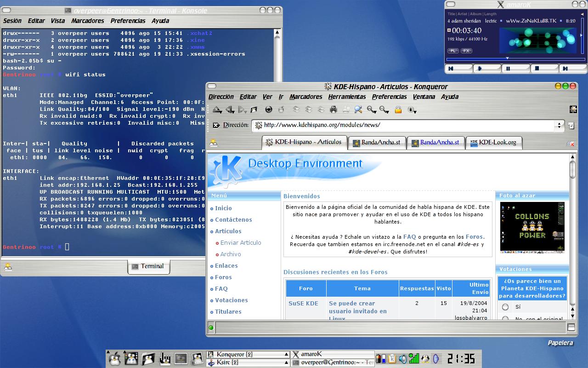Click the padlock security icon in Konqueror
Screen dimensions: 588x368
click(x=398, y=109)
